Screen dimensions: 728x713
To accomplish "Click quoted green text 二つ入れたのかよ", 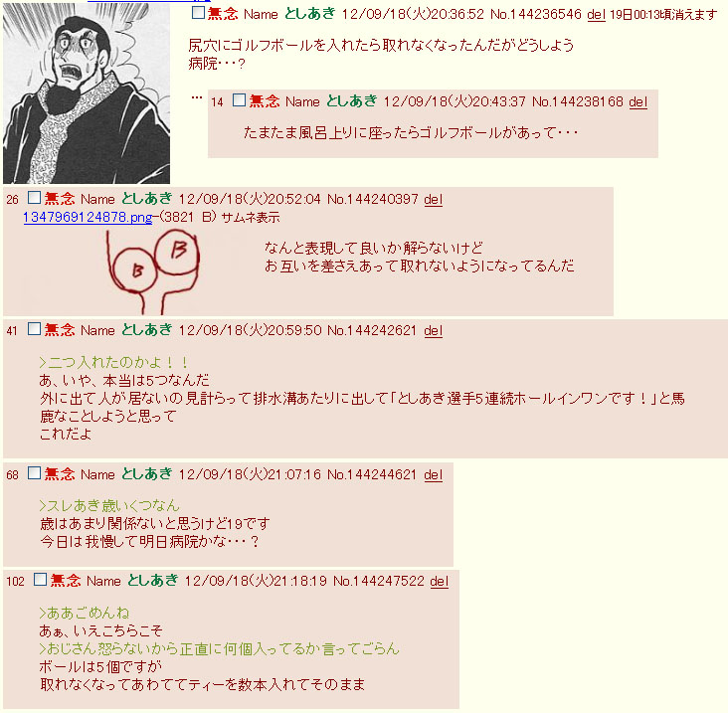I will pyautogui.click(x=113, y=362).
